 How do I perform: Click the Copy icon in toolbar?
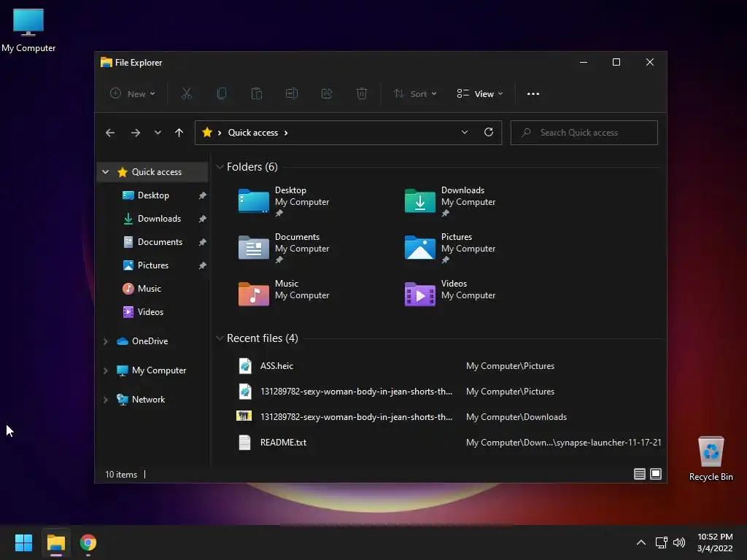(x=222, y=94)
